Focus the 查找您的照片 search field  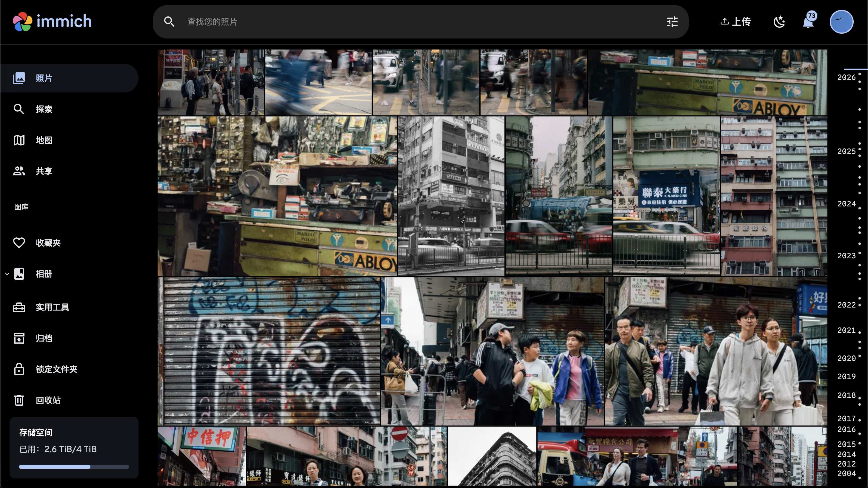404,22
